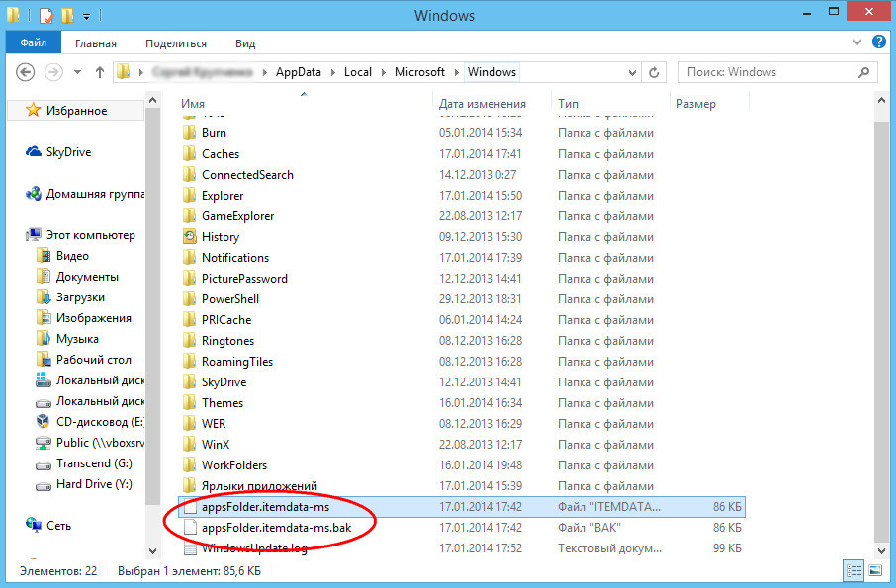Select the PRICache folder icon
896x588 pixels.
click(190, 319)
